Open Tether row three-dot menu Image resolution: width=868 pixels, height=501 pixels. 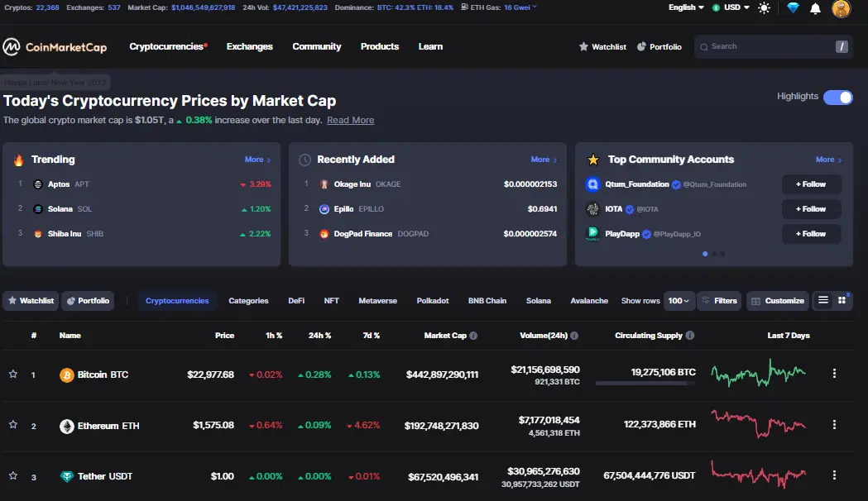point(834,475)
